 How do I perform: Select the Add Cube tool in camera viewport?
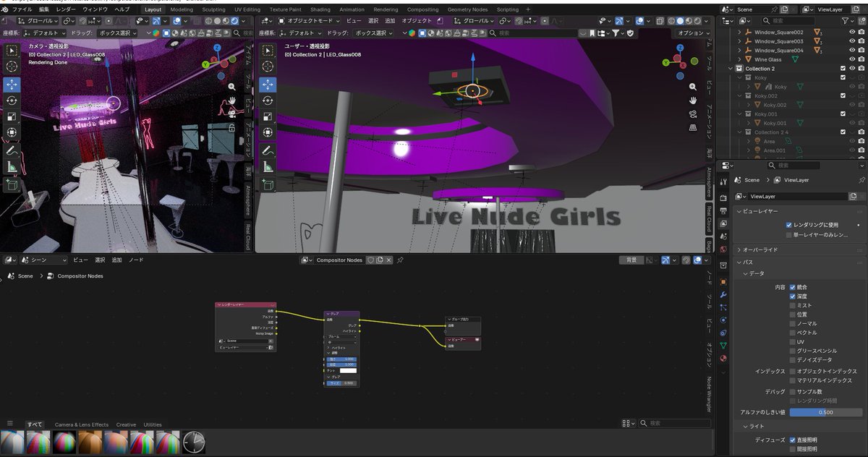[12, 185]
